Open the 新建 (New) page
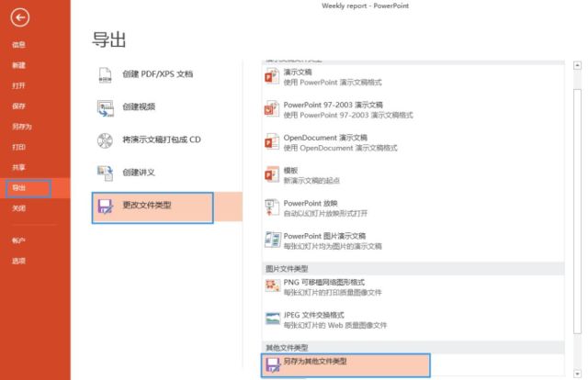Screen dimensions: 588x380 coord(18,65)
